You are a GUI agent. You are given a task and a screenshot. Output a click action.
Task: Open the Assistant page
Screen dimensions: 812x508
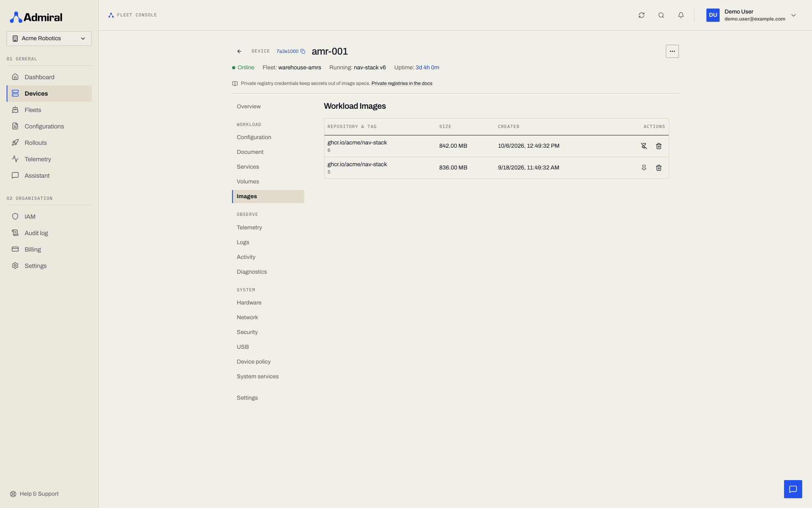pyautogui.click(x=49, y=176)
